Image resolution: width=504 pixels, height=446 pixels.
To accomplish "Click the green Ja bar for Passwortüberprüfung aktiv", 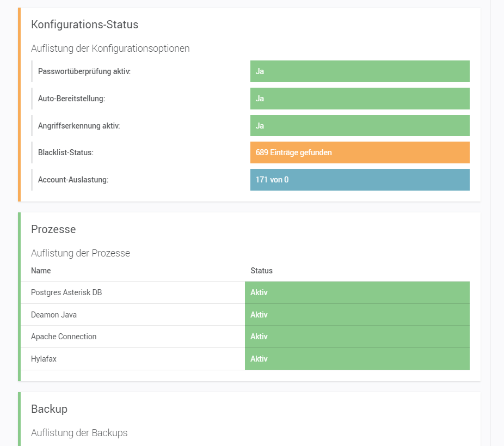I will 359,71.
